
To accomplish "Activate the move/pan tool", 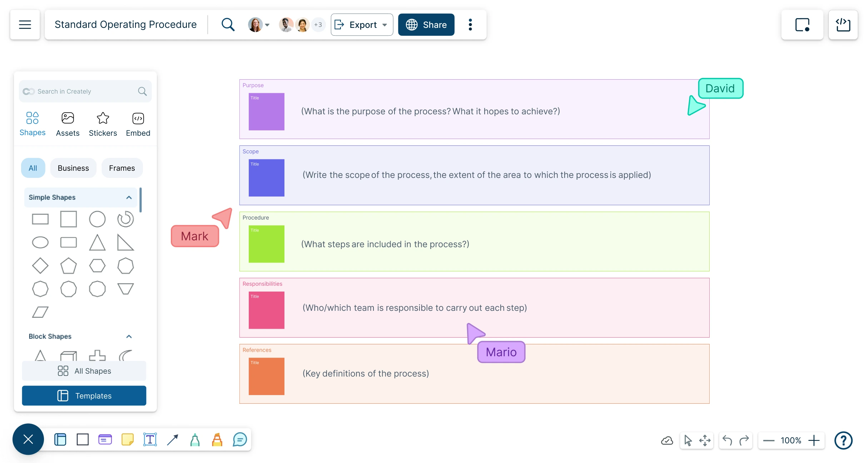I will 705,440.
